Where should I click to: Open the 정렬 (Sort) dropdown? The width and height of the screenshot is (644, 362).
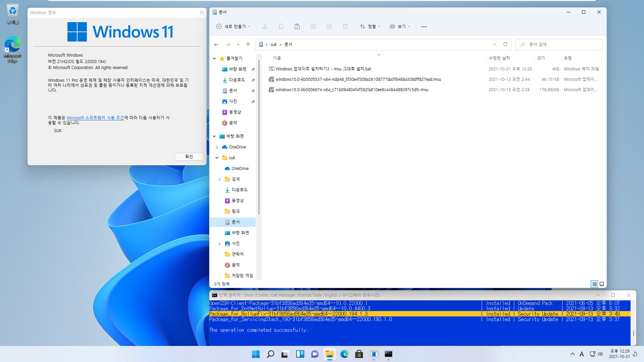(370, 26)
